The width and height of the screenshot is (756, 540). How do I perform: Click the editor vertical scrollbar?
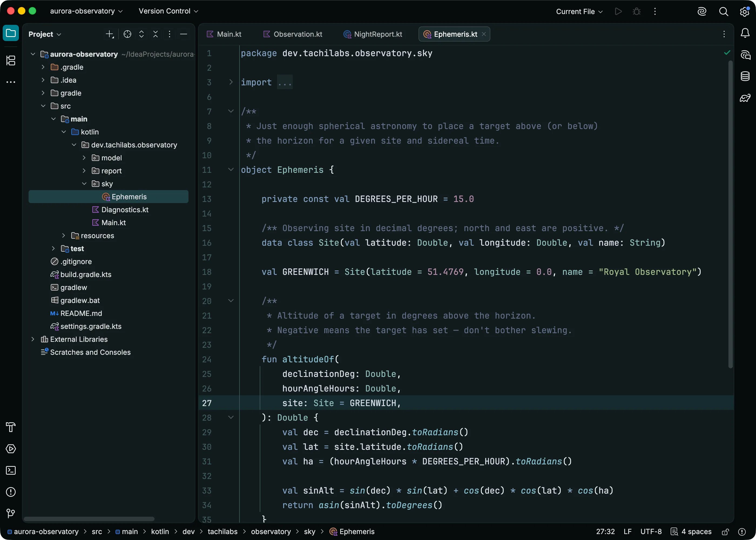tap(730, 214)
